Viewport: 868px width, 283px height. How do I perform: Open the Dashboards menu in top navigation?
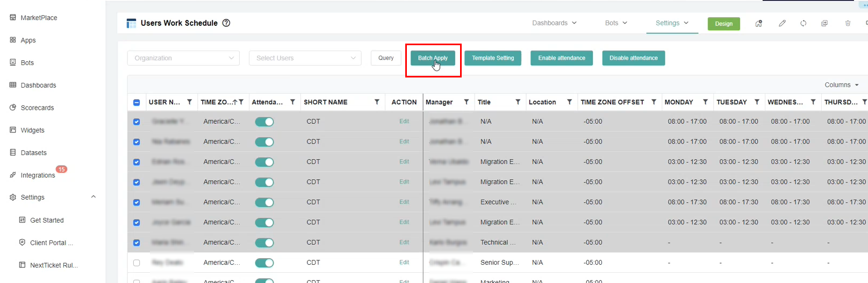pos(554,23)
